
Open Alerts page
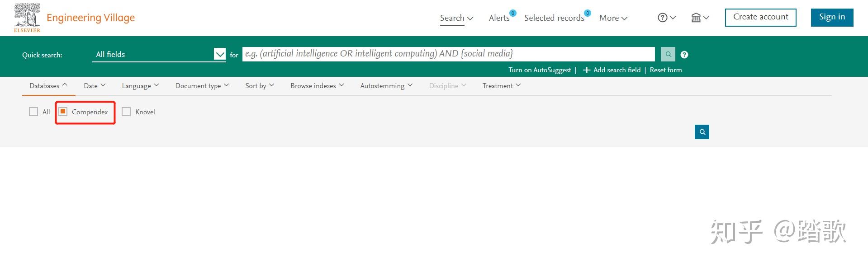(499, 18)
